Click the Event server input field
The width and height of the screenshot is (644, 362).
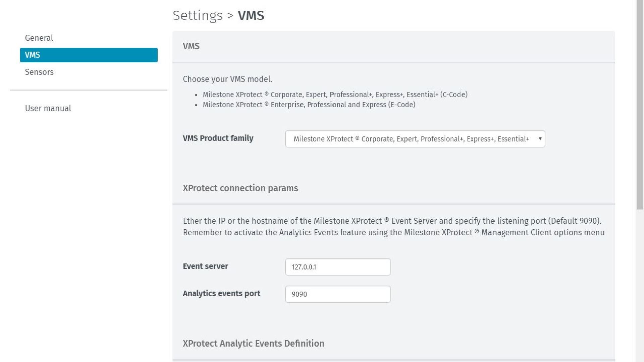(338, 267)
